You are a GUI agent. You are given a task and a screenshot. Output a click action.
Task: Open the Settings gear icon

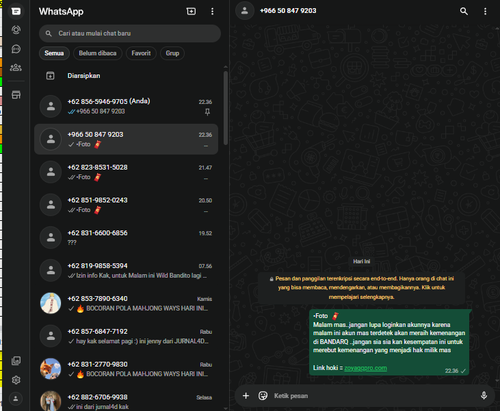(x=16, y=380)
